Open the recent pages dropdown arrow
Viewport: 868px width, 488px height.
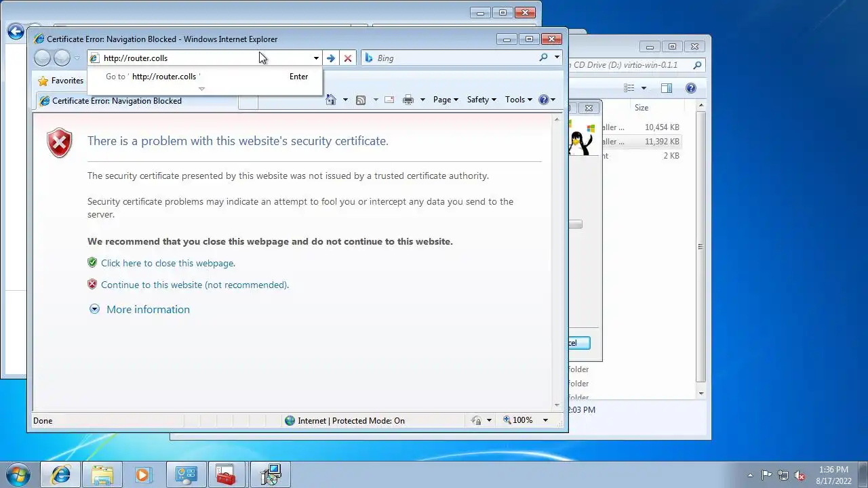[77, 58]
